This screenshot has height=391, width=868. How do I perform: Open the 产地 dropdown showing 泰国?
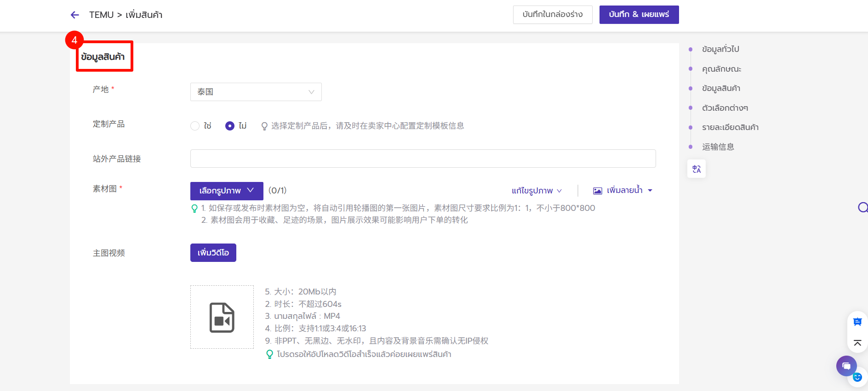tap(256, 92)
